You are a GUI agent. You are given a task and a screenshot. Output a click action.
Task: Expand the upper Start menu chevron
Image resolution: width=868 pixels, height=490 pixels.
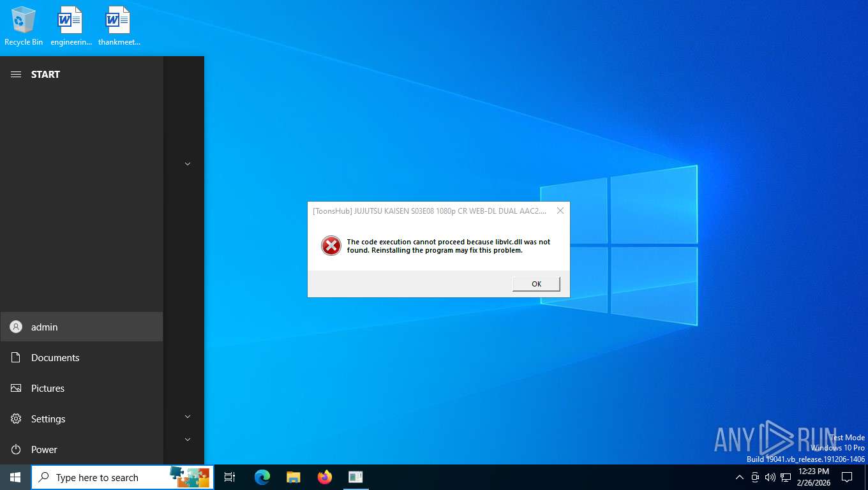(188, 164)
